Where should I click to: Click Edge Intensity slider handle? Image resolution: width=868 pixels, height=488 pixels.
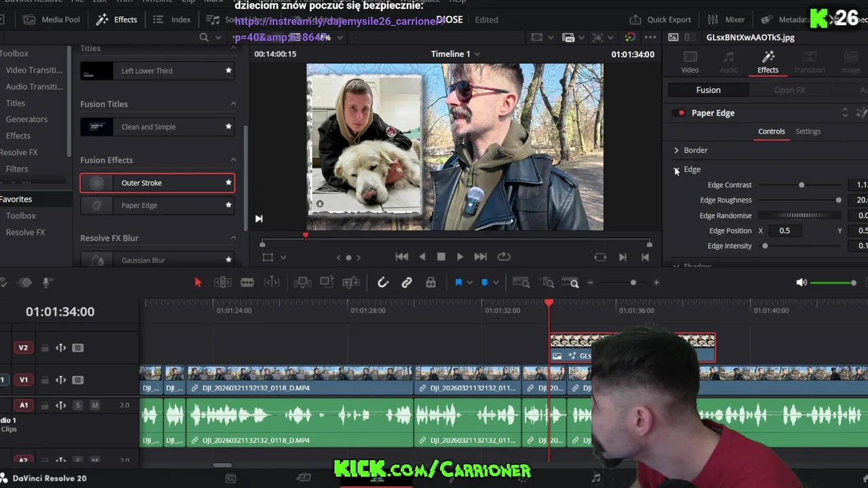pyautogui.click(x=765, y=246)
